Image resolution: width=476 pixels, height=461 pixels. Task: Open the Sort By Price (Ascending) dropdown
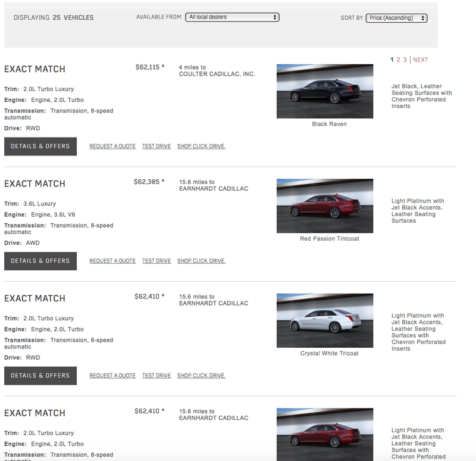tap(396, 18)
